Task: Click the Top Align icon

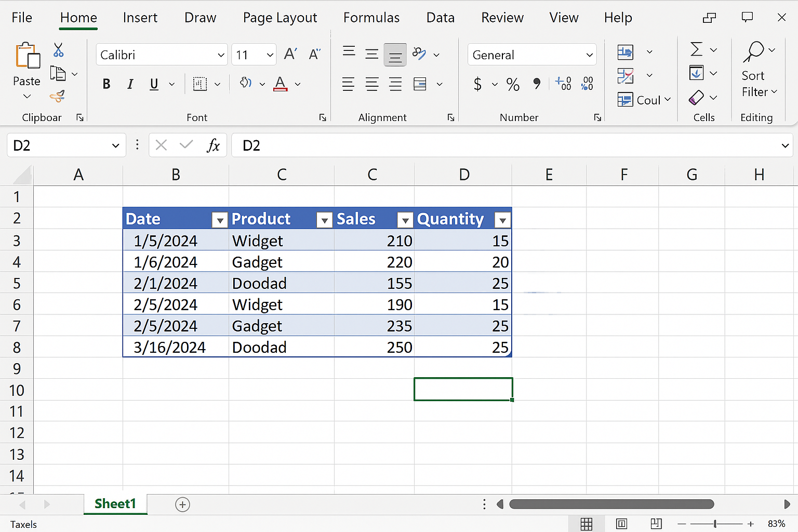Action: [x=349, y=51]
